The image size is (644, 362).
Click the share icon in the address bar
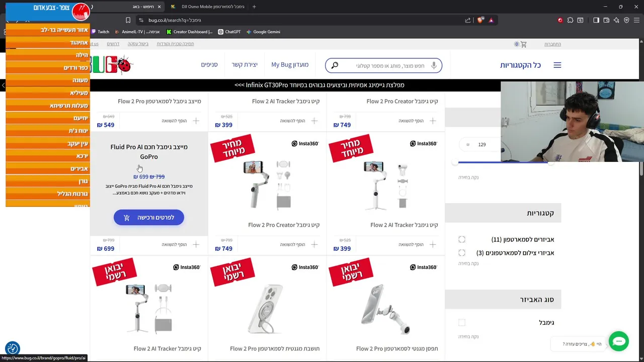click(468, 20)
